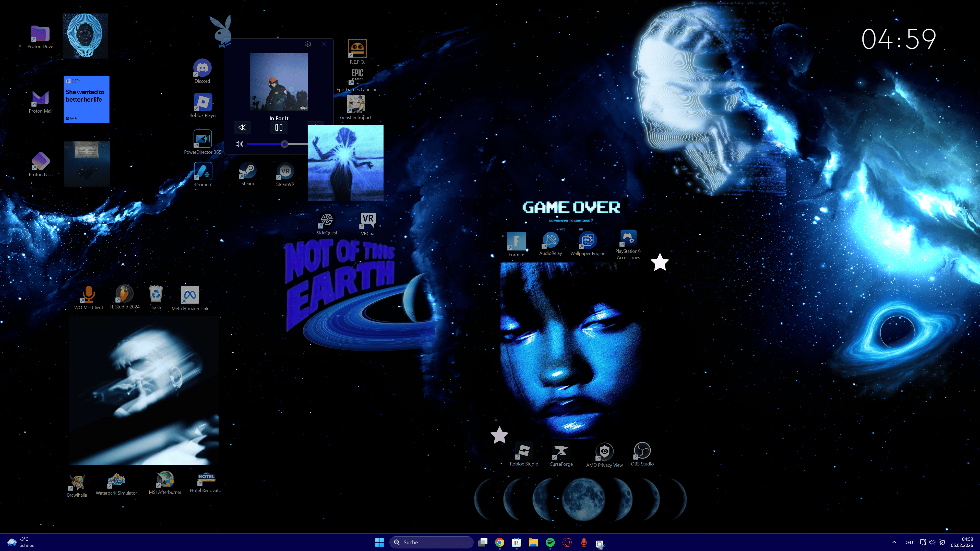Switch to Spotify on the taskbar
The width and height of the screenshot is (980, 551).
coord(550,542)
